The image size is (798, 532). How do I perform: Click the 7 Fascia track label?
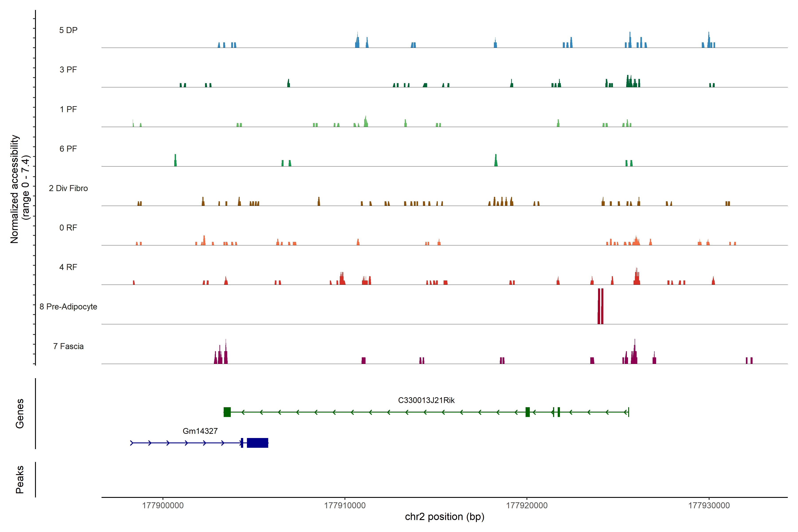click(x=68, y=346)
